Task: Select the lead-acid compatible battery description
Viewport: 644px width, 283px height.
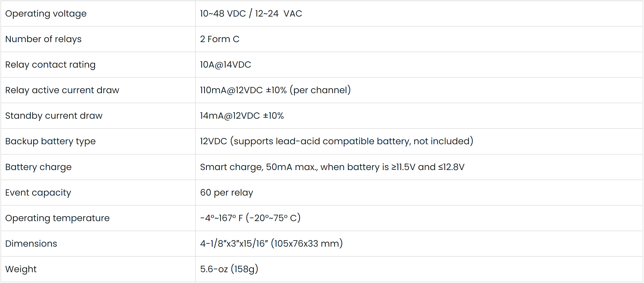Action: point(336,141)
